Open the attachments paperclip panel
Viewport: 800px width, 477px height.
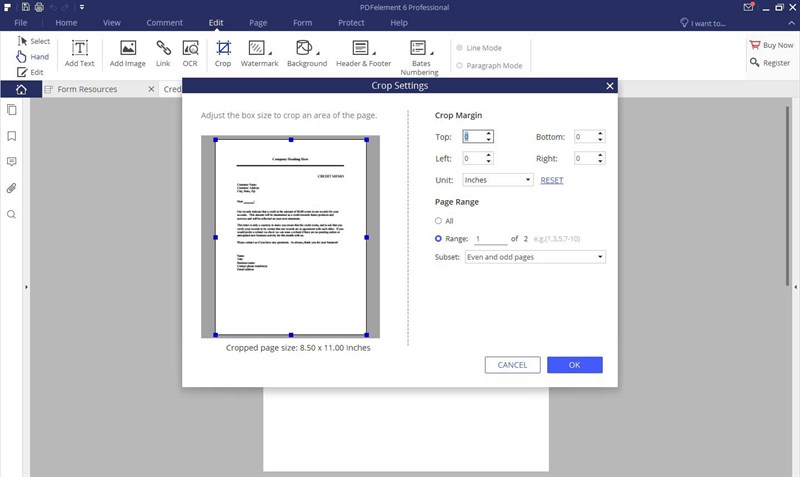[11, 188]
